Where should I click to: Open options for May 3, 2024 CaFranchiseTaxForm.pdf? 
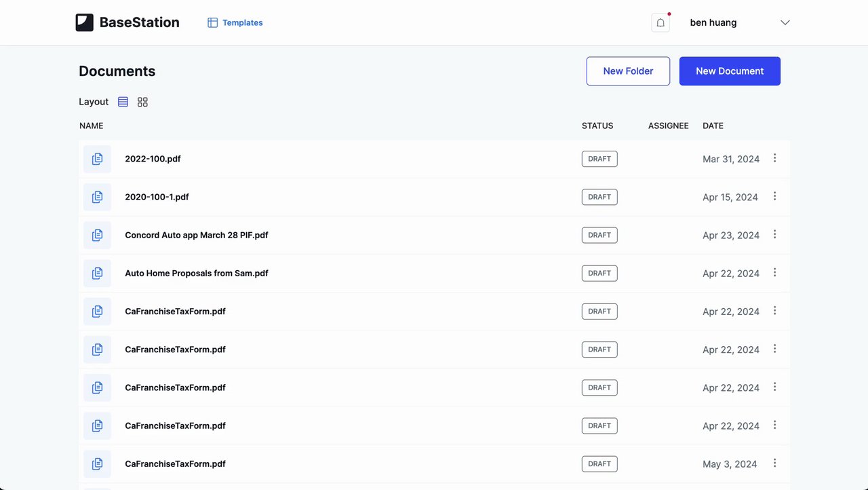(x=774, y=463)
